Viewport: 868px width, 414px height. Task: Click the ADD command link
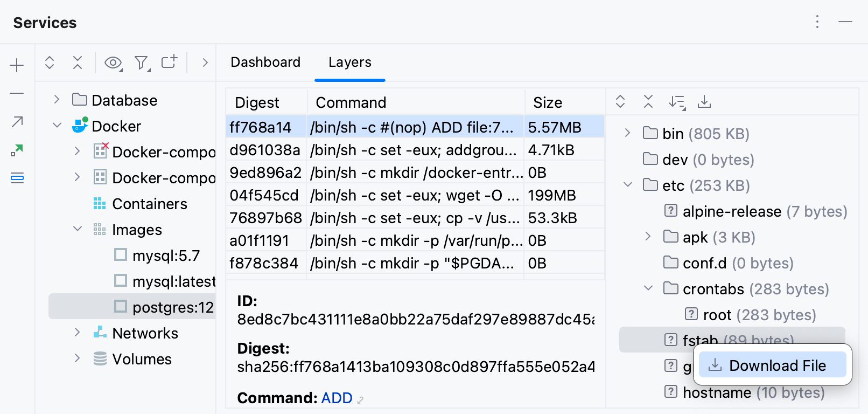pyautogui.click(x=337, y=398)
